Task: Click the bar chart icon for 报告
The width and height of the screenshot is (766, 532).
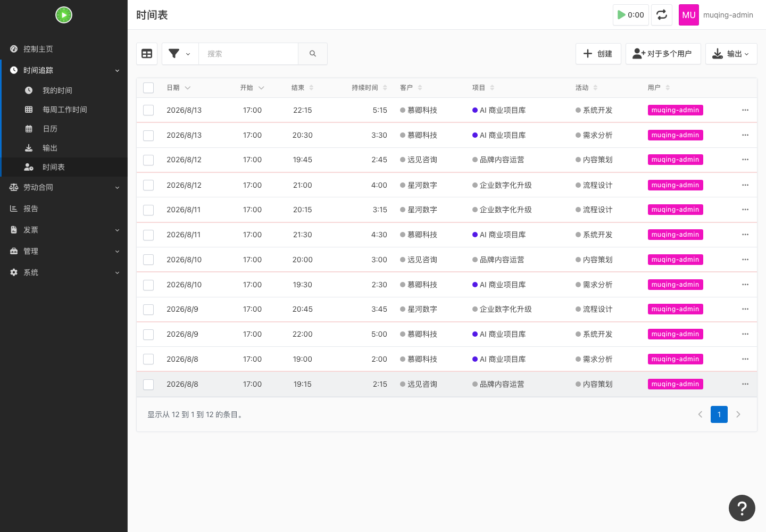Action: click(14, 209)
